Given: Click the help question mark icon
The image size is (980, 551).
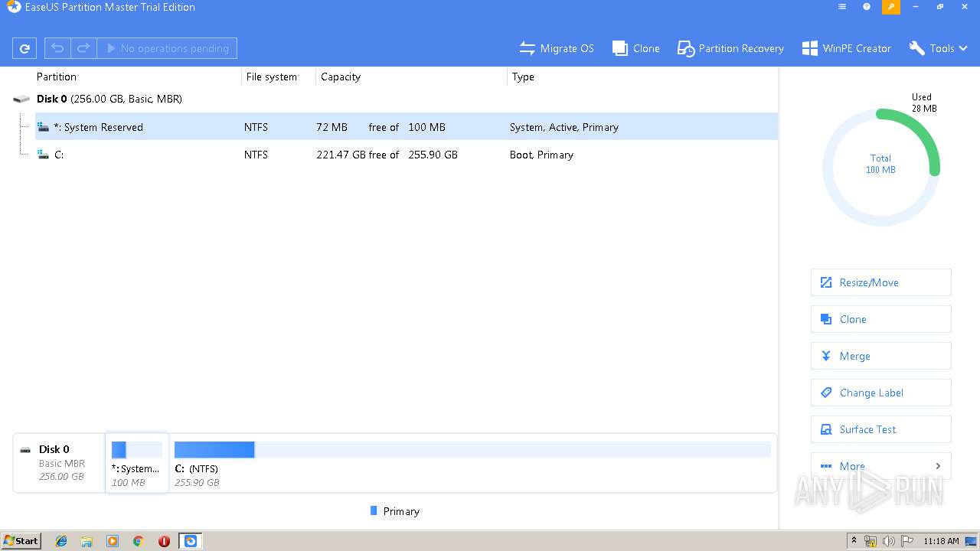Looking at the screenshot, I should pyautogui.click(x=867, y=7).
